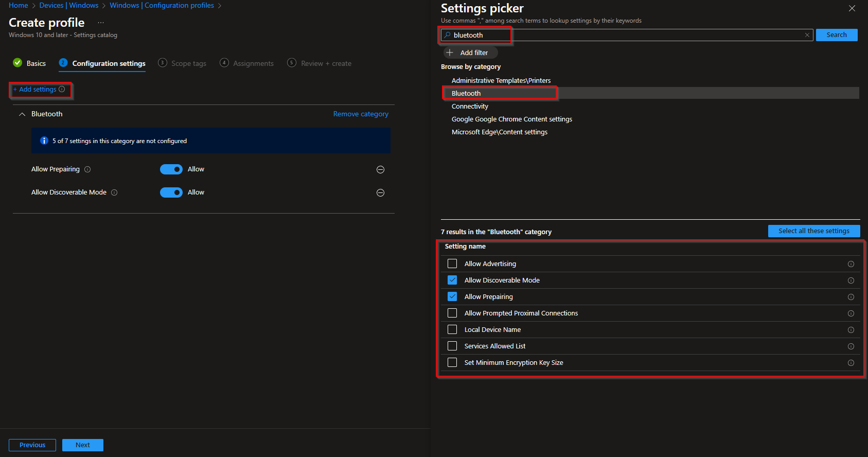The height and width of the screenshot is (457, 868).
Task: Click info icon for Allow Prepairing result row
Action: 851,297
